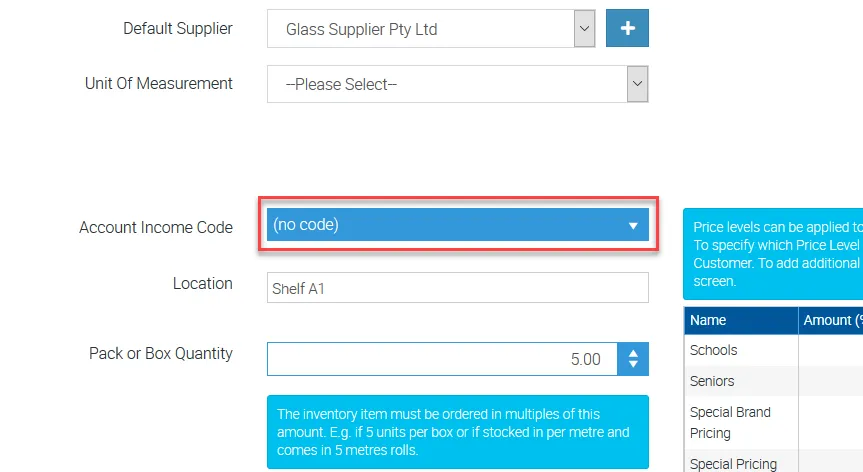Click the Location field containing Shelf A1
863x472 pixels.
(x=457, y=288)
